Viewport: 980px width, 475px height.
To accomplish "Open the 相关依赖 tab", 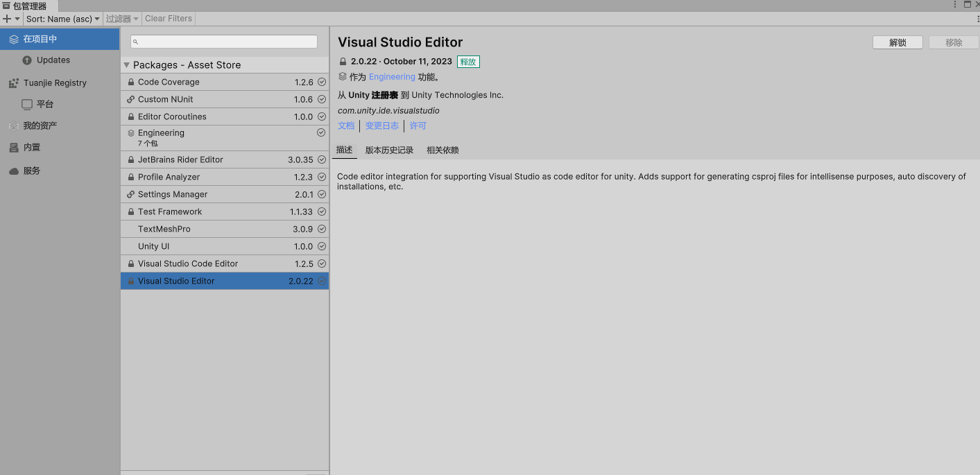I will tap(442, 150).
